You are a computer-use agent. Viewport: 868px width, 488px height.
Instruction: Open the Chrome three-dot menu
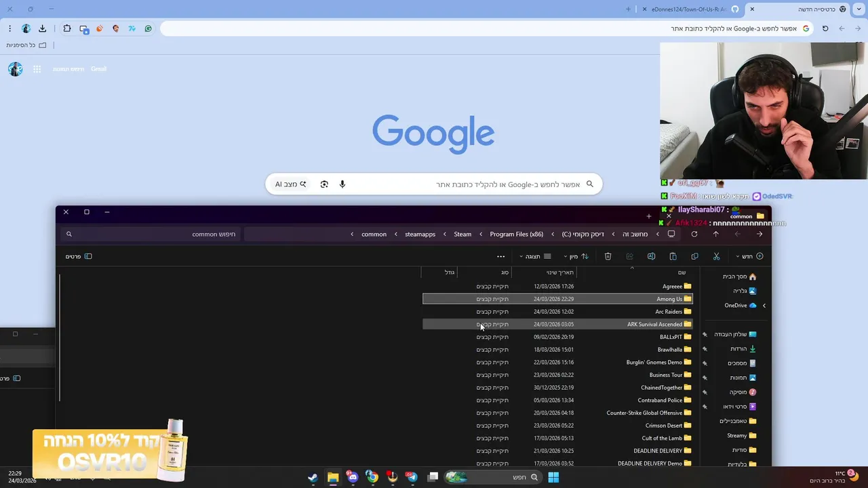click(x=9, y=28)
